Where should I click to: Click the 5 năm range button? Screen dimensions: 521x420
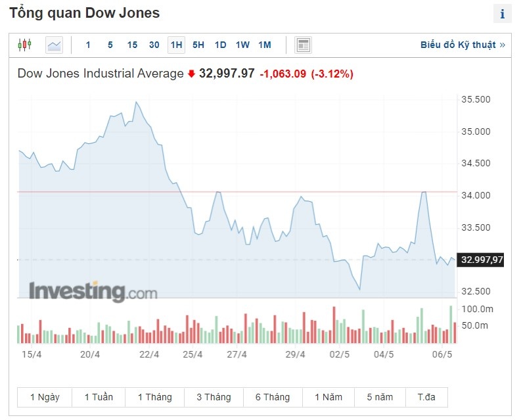pos(380,397)
